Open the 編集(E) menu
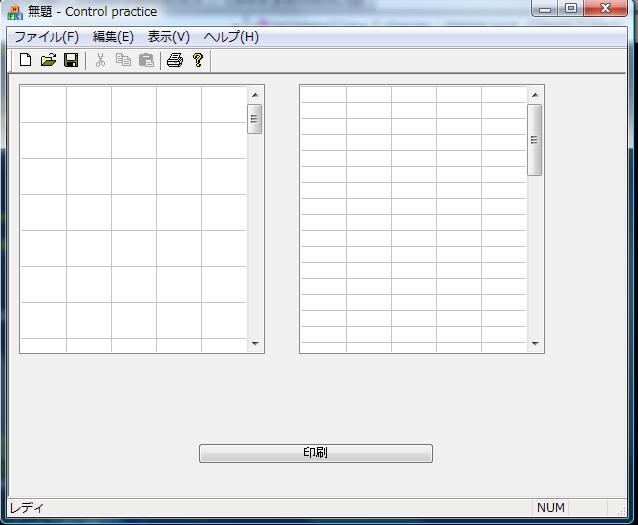The image size is (638, 525). tap(113, 37)
